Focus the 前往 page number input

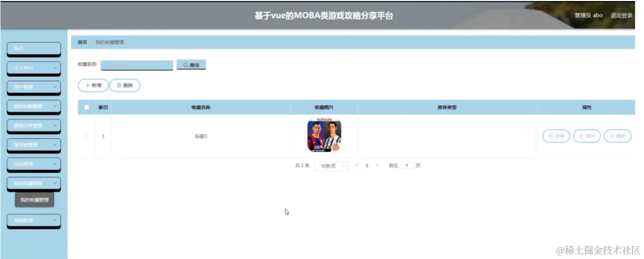407,165
